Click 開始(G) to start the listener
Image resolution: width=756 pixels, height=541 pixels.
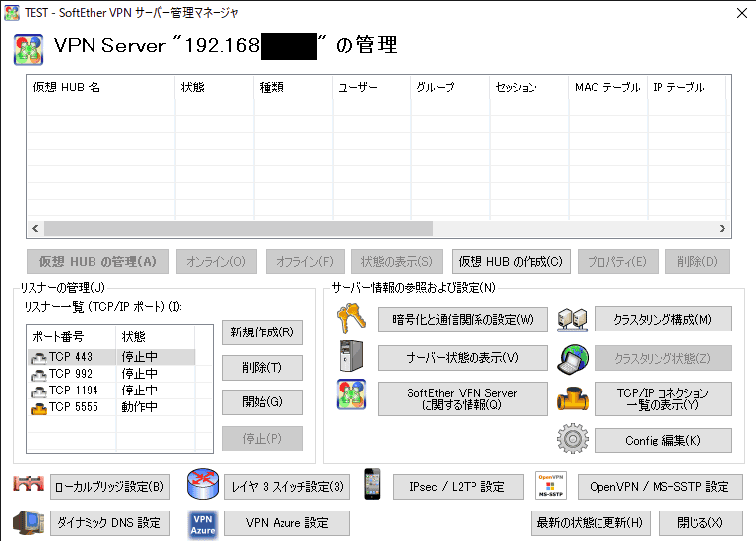pos(263,402)
